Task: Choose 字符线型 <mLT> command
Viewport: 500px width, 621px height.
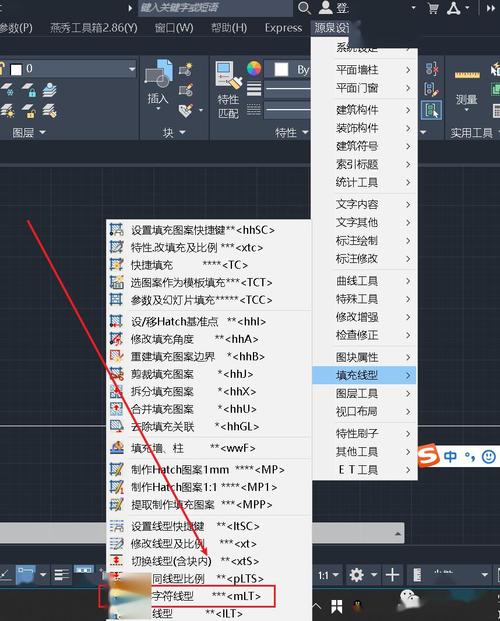Action: click(x=209, y=596)
